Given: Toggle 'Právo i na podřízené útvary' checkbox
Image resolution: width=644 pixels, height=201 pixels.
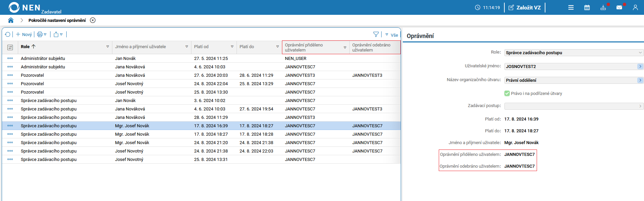Looking at the screenshot, I should click(507, 93).
